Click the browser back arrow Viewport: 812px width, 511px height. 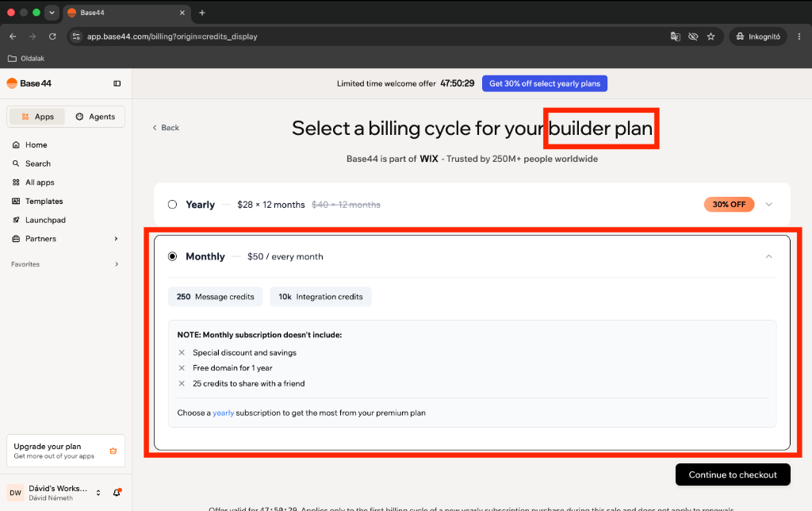[x=13, y=36]
